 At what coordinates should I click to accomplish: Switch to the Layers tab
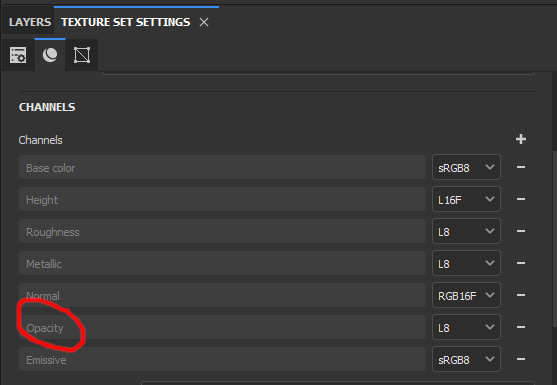coord(30,22)
